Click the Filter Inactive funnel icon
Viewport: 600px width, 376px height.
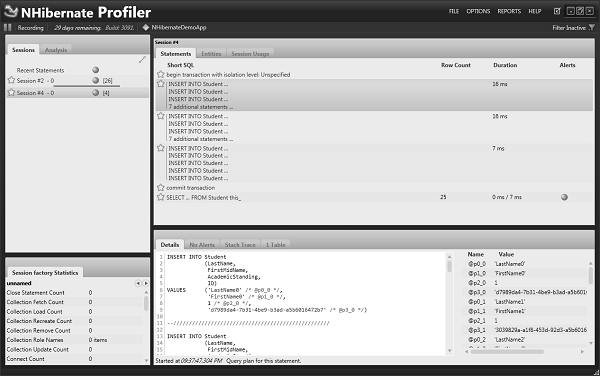click(x=592, y=28)
